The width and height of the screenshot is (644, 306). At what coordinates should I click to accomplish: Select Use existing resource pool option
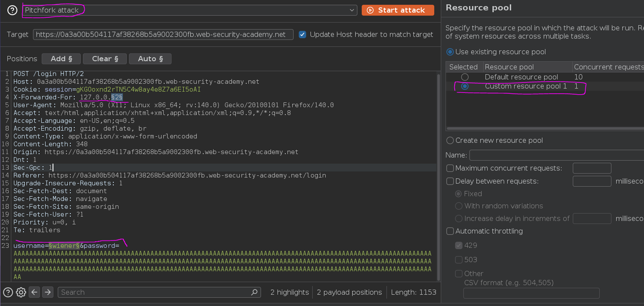point(450,52)
